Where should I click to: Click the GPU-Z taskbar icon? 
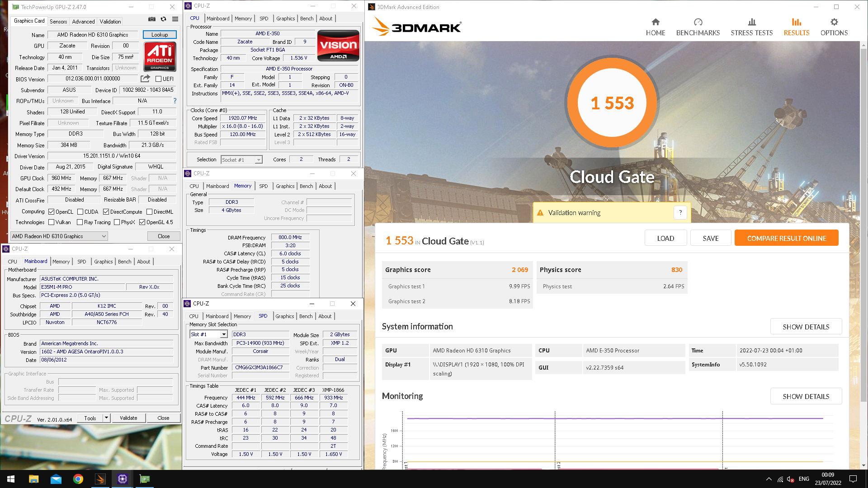coord(145,479)
